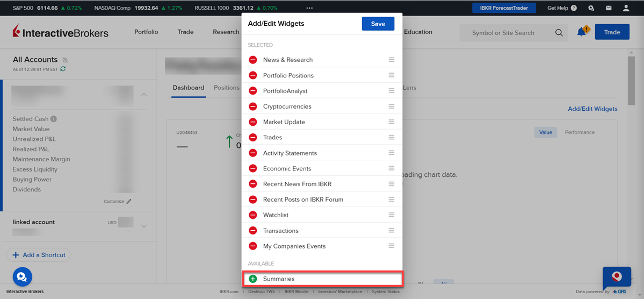Remove the Economic Events widget
Screen dimensions: 644x299
tap(253, 169)
